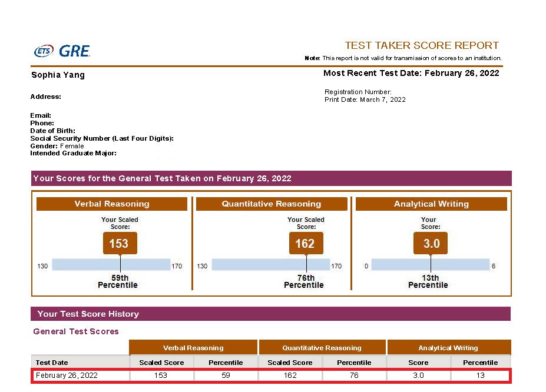Click 'Percentile' column header under Quantitative Reasoning
This screenshot has width=546, height=392.
(354, 363)
